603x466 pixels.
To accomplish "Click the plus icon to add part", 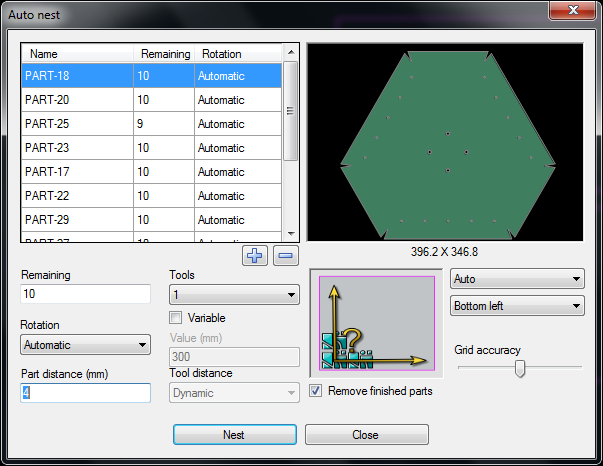I will [255, 255].
